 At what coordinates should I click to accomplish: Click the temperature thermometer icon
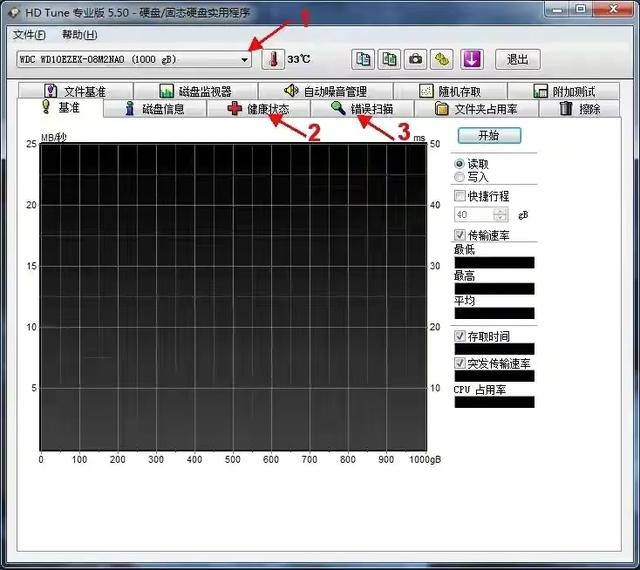[x=273, y=59]
